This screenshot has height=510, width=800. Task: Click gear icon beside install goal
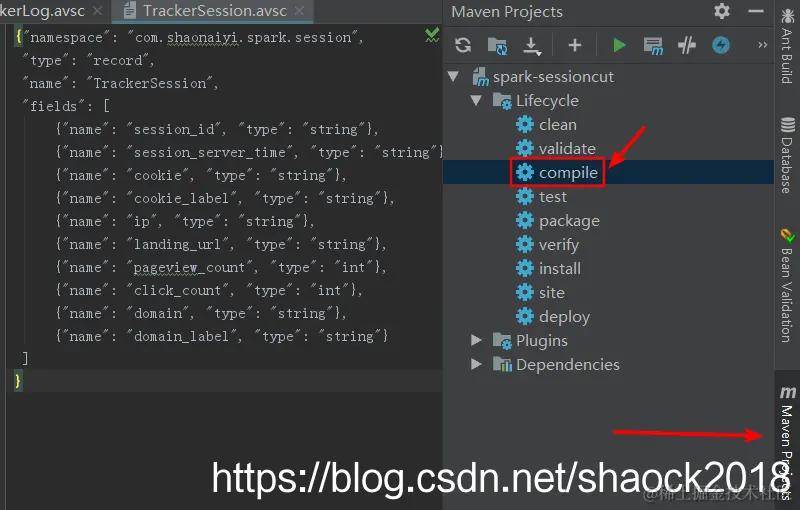[524, 268]
